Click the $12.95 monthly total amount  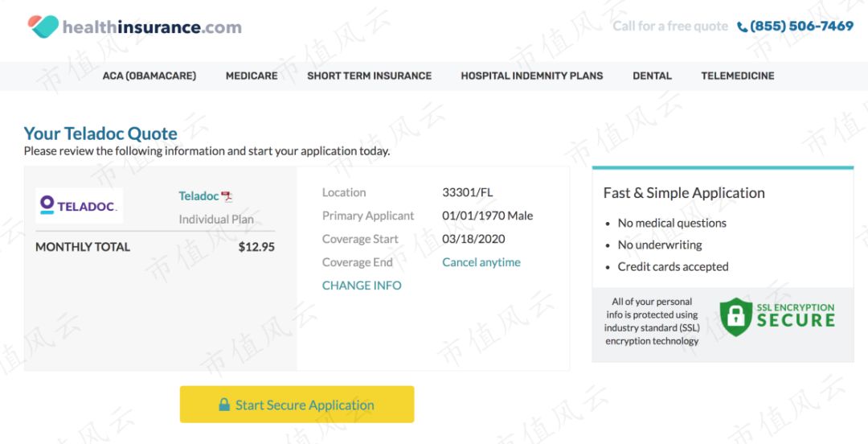[256, 247]
